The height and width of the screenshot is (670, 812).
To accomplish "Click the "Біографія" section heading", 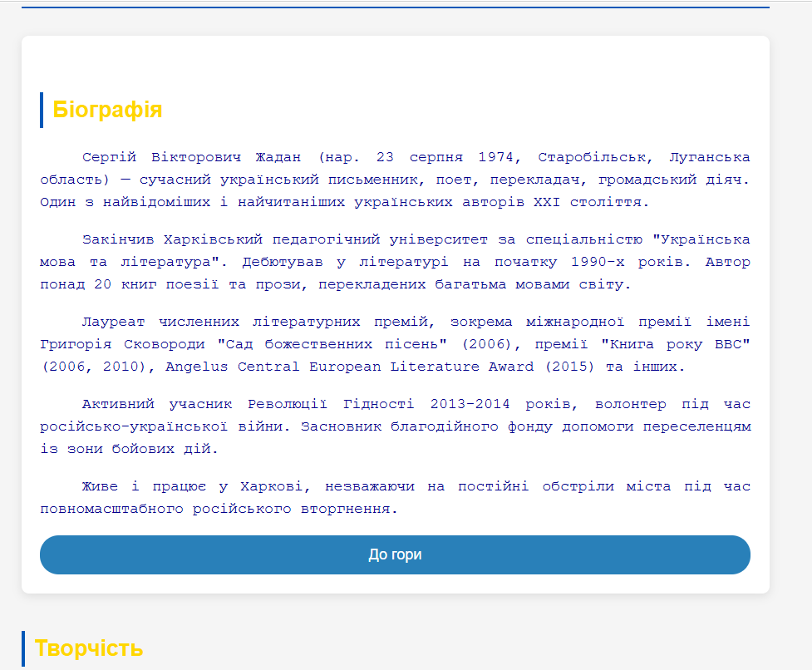I will (107, 110).
